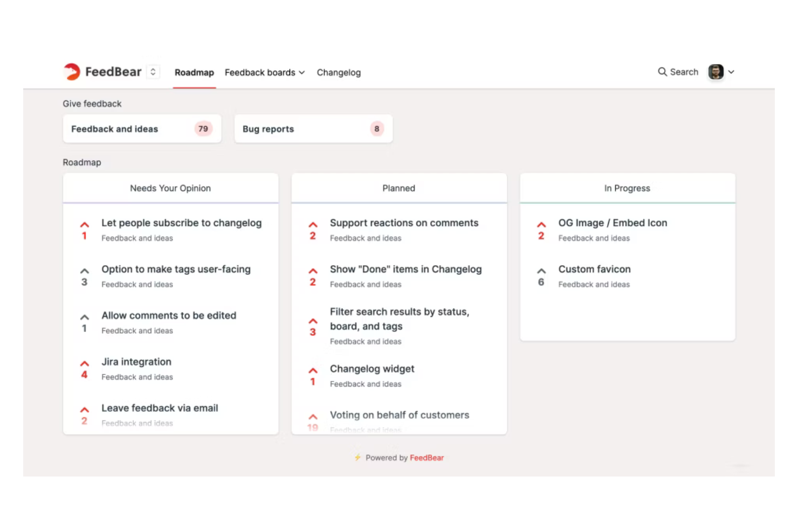Click the 8 count badge
Viewport: 798px width, 532px height.
point(377,129)
